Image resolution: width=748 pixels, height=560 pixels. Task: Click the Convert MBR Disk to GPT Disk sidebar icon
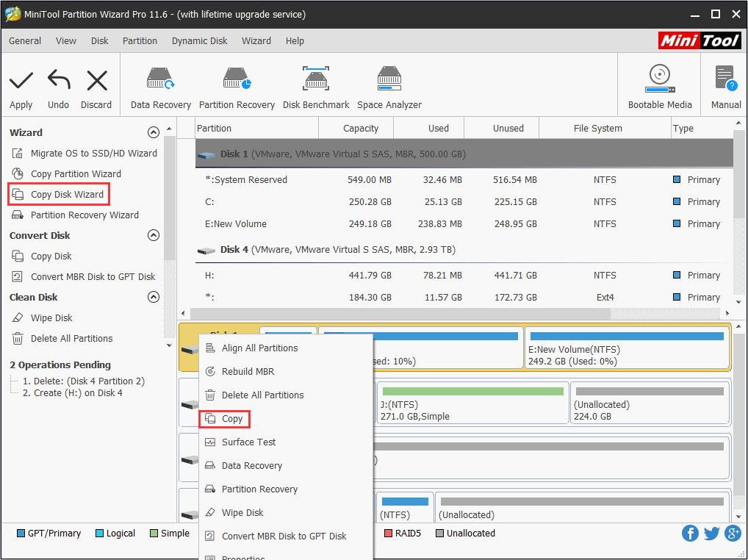[x=18, y=276]
